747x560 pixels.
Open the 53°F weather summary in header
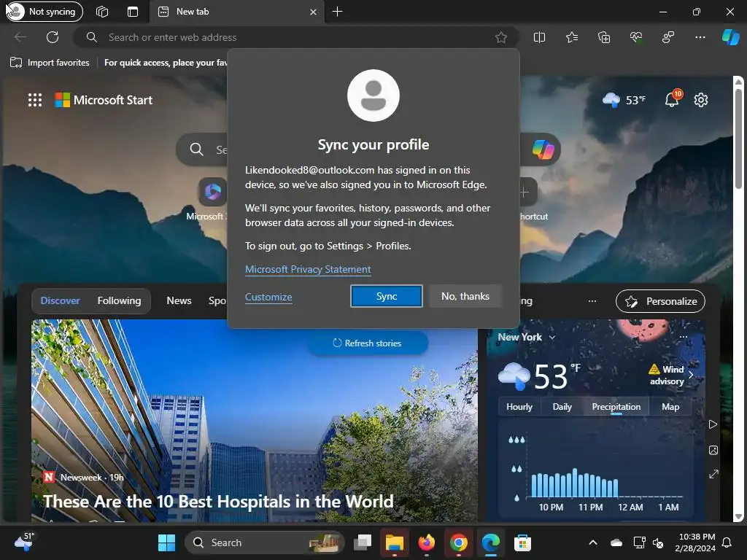[x=624, y=100]
